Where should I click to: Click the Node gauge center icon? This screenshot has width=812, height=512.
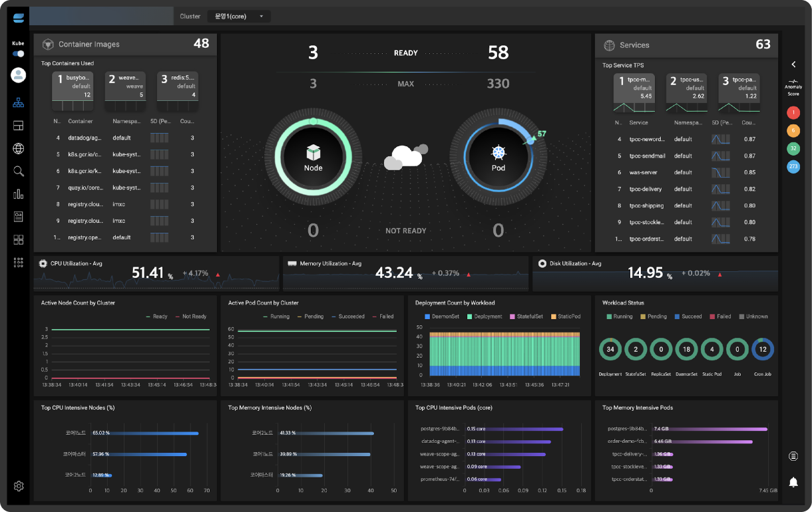313,153
